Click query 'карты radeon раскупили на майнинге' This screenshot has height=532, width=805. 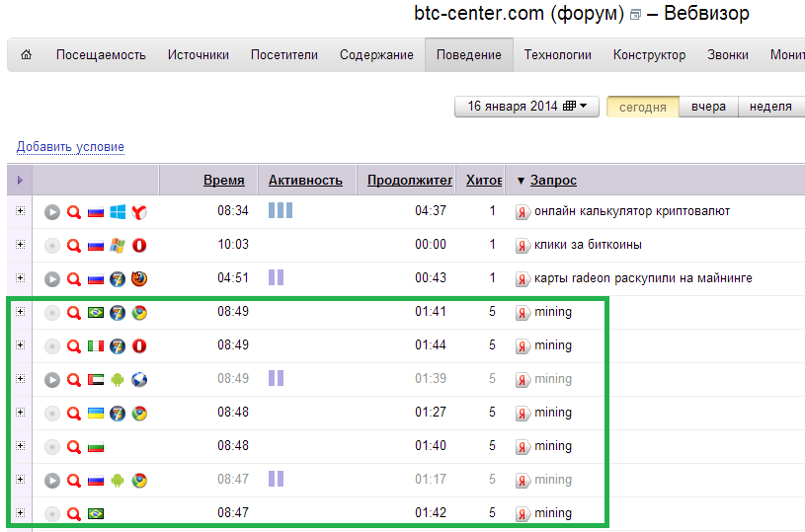643,278
